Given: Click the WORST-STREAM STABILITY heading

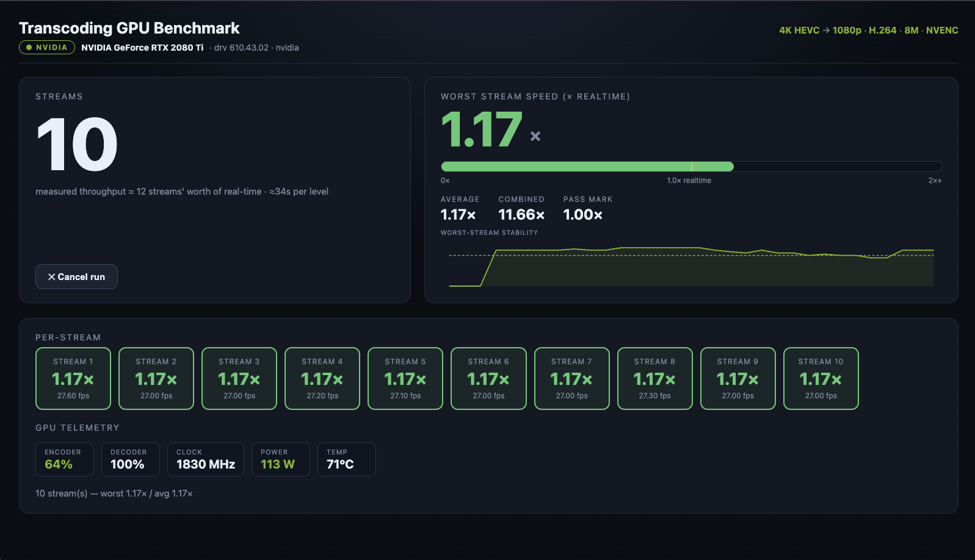Looking at the screenshot, I should pos(490,233).
